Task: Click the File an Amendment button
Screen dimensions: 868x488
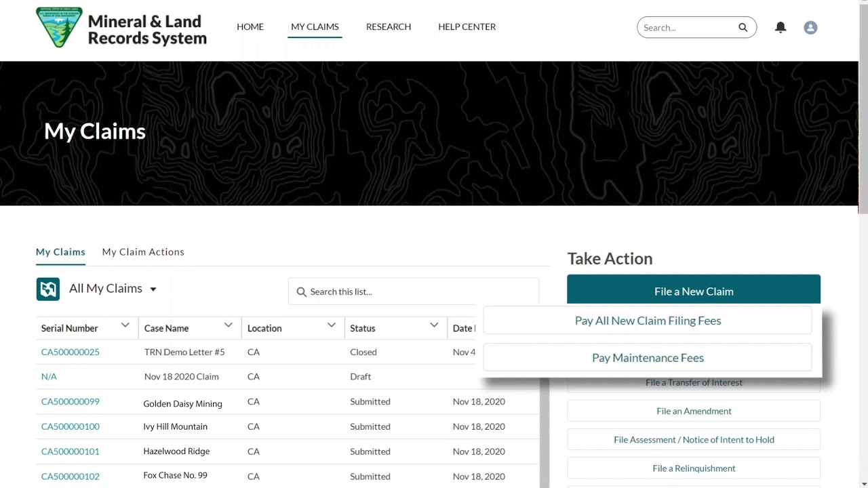Action: 694,411
